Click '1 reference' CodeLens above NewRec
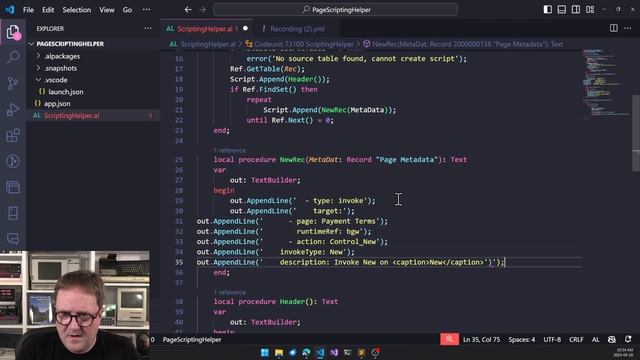The width and height of the screenshot is (640, 360). (x=230, y=151)
